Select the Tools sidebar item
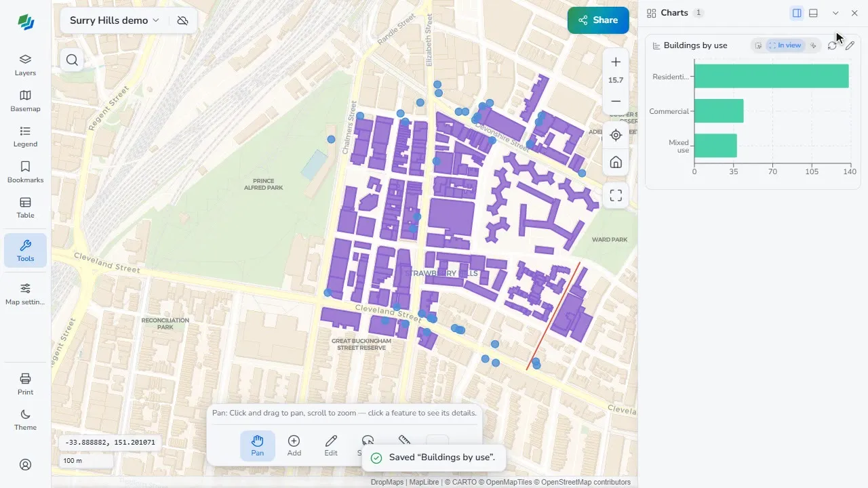This screenshot has width=868, height=488. tap(25, 250)
